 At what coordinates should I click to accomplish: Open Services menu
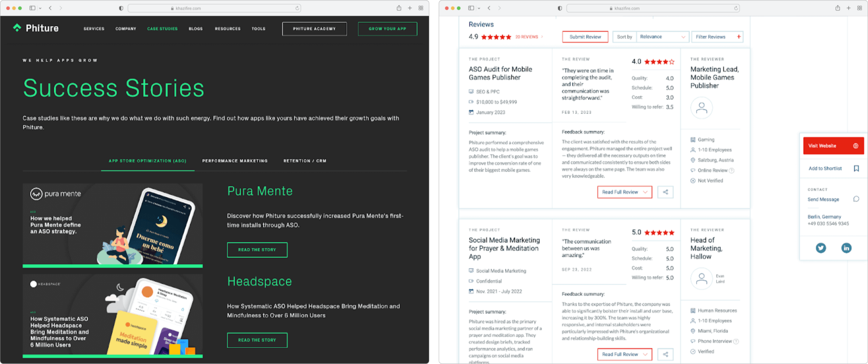(x=94, y=29)
